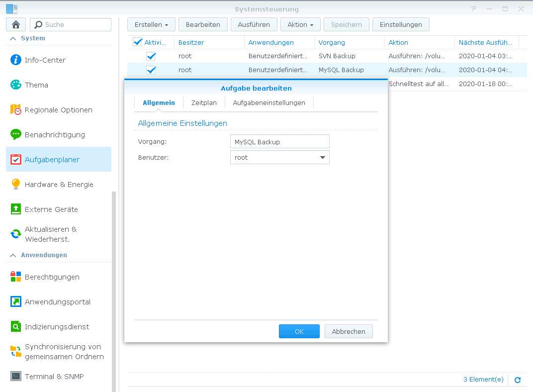Viewport: 533px width, 392px height.
Task: Open the Erstellen dropdown menu
Action: click(x=151, y=24)
